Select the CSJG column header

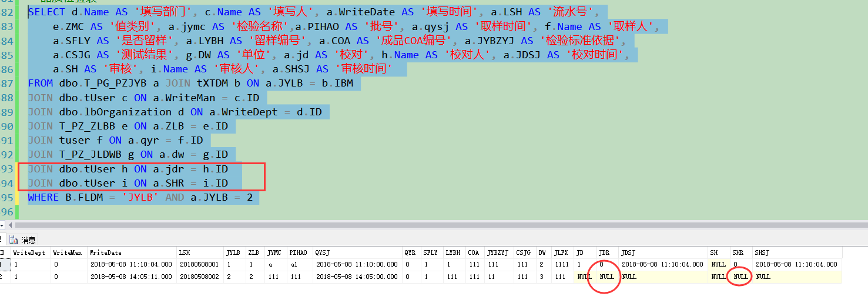point(525,253)
